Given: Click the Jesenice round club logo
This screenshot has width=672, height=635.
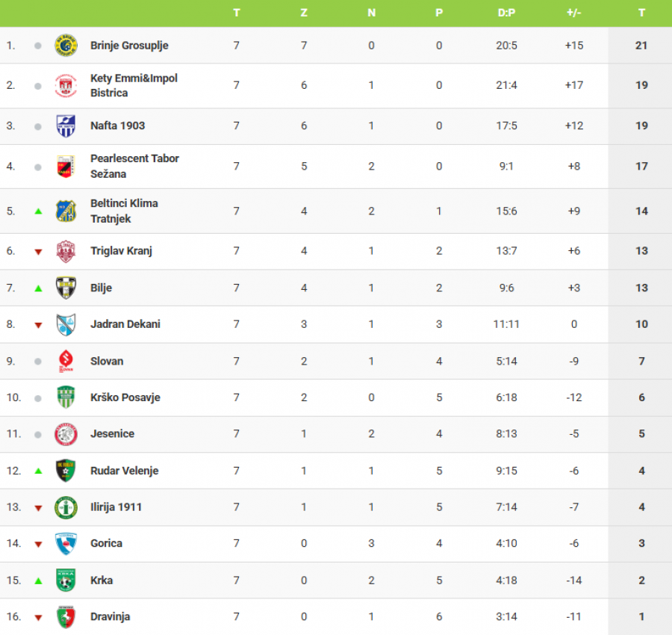Looking at the screenshot, I should pyautogui.click(x=66, y=434).
